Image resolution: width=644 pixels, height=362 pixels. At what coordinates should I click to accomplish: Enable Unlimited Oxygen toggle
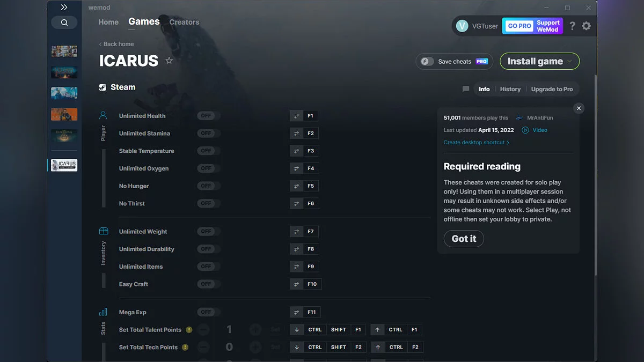pos(208,168)
